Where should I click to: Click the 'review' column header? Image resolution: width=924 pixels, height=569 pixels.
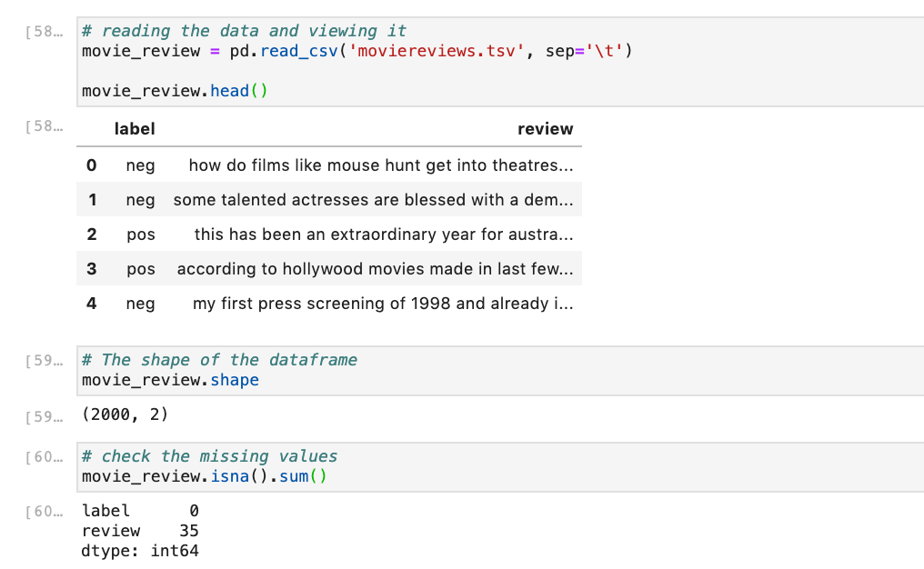(x=545, y=129)
